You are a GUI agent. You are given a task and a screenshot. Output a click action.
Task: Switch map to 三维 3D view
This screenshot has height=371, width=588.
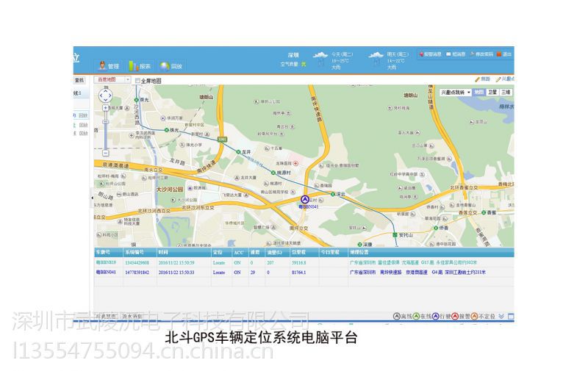click(506, 92)
